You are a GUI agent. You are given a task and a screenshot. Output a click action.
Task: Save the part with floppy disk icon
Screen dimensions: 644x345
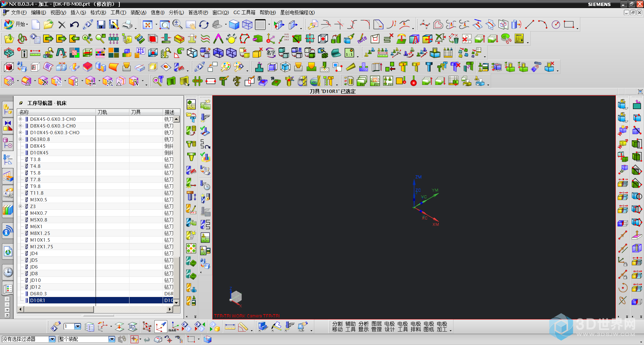click(101, 24)
